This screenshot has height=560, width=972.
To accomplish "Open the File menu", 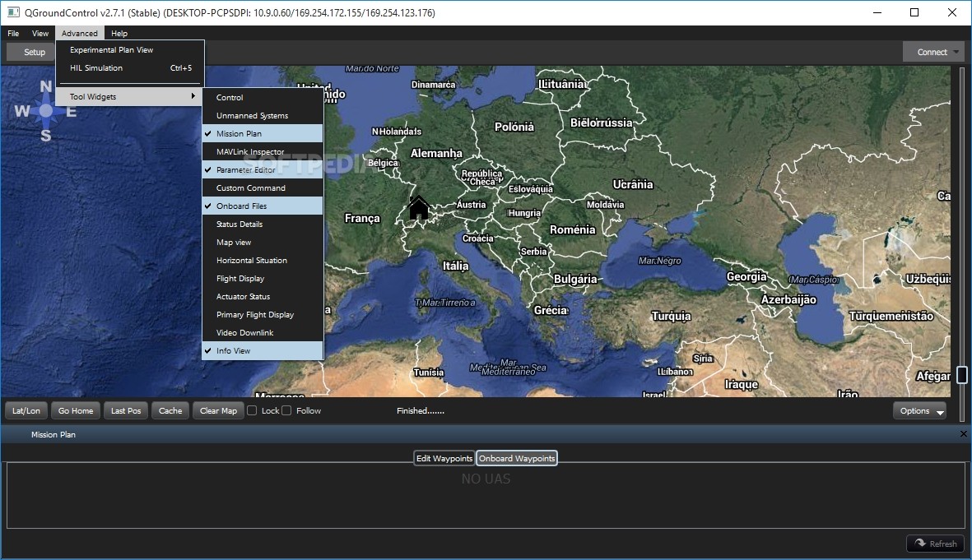I will coord(13,34).
